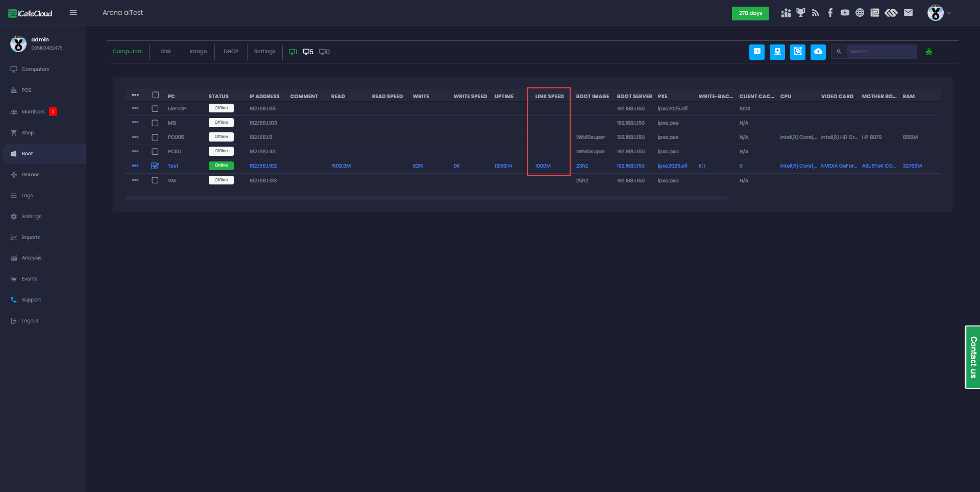
Task: Click into the Search input field
Action: click(x=881, y=52)
